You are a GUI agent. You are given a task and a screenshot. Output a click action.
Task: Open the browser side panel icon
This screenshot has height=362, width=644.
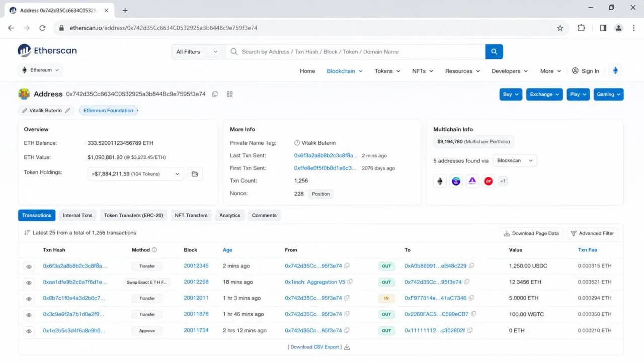603,28
